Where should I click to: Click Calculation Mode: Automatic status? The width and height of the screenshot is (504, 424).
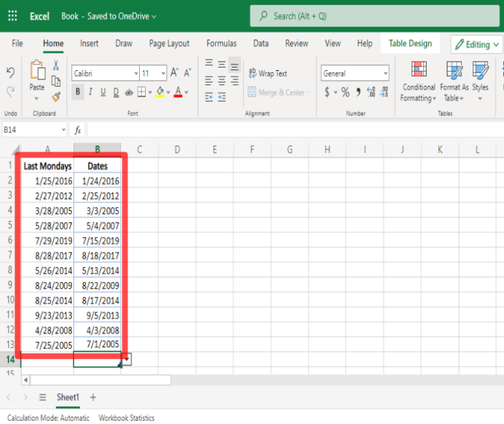click(x=48, y=418)
